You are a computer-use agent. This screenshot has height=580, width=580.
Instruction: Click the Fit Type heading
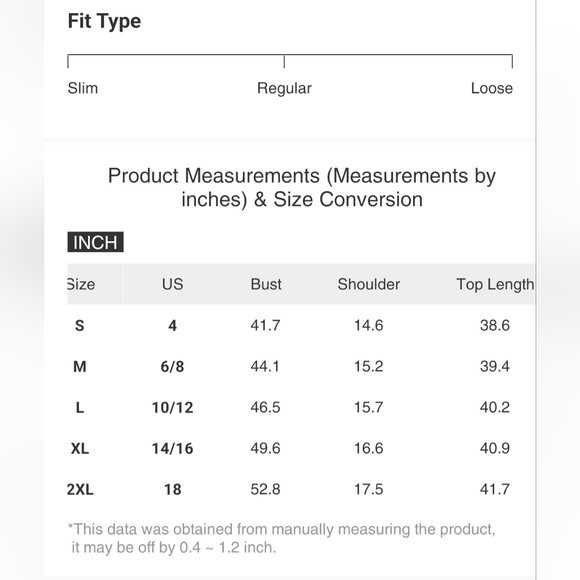click(x=104, y=21)
